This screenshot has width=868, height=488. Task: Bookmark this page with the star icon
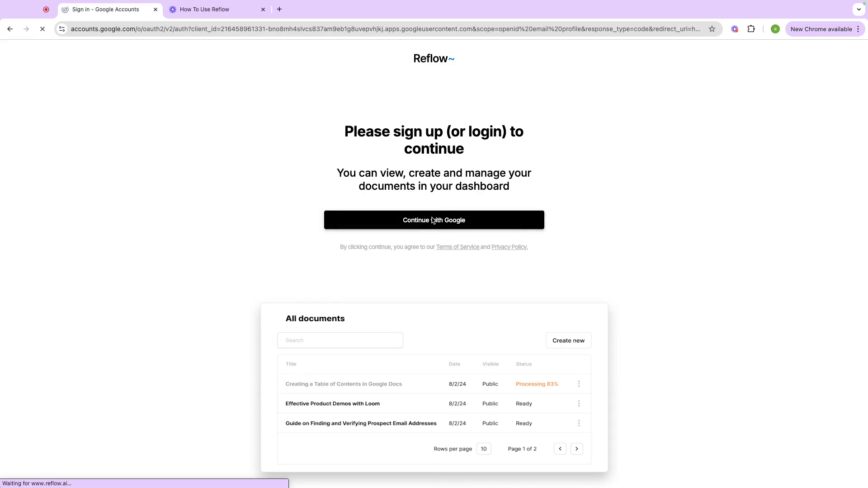pyautogui.click(x=712, y=29)
